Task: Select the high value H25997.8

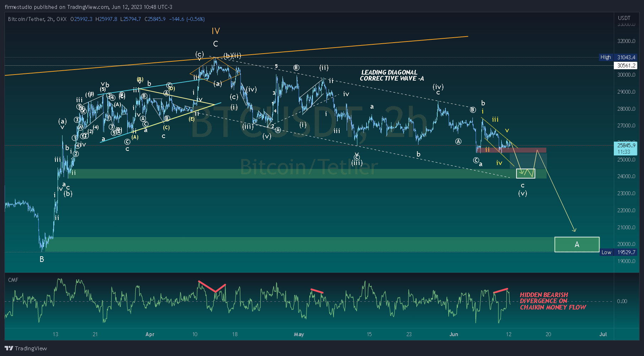Action: click(106, 19)
